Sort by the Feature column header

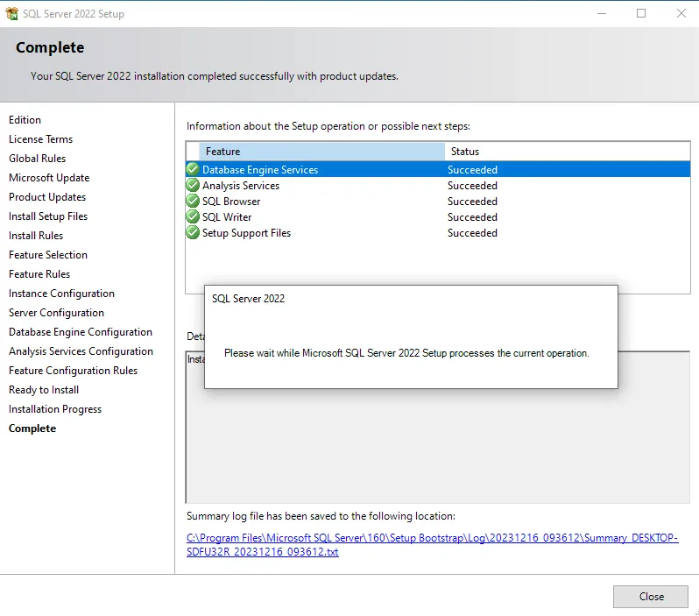tap(321, 152)
